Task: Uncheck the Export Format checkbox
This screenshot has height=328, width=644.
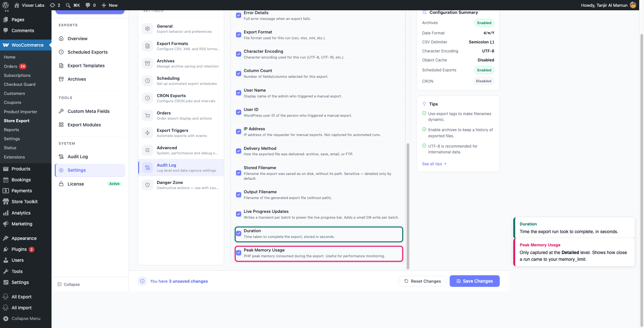Action: (239, 35)
